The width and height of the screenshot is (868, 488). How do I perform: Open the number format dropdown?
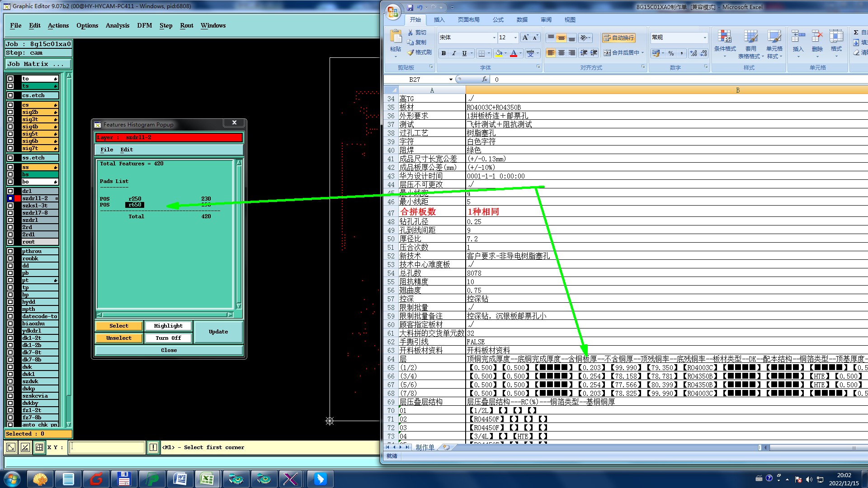click(x=704, y=38)
